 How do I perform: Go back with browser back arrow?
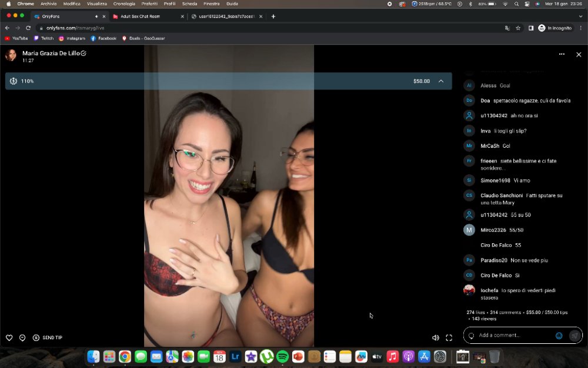[x=7, y=28]
